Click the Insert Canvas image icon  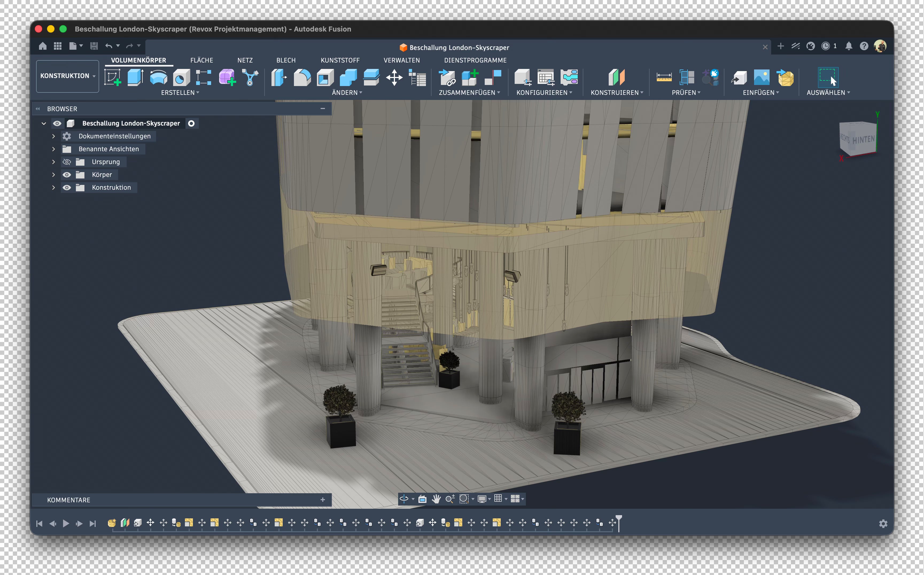(x=762, y=77)
